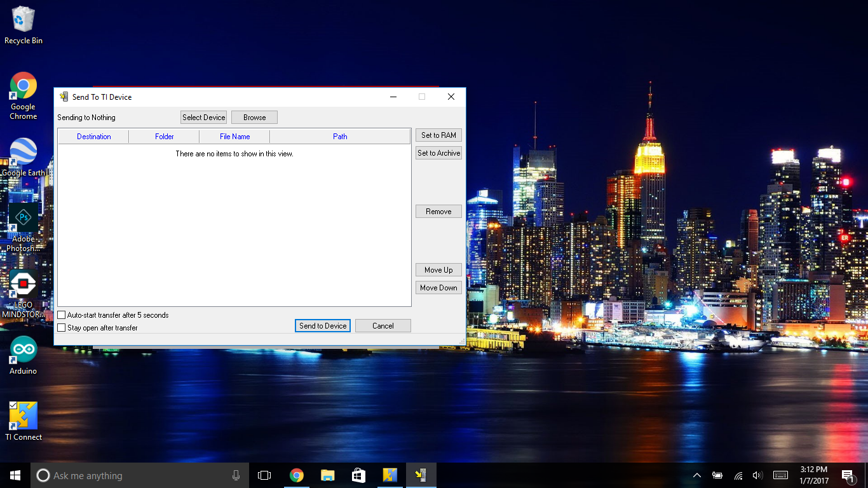
Task: Tick the Stay open after transfer checkbox
Action: 62,327
